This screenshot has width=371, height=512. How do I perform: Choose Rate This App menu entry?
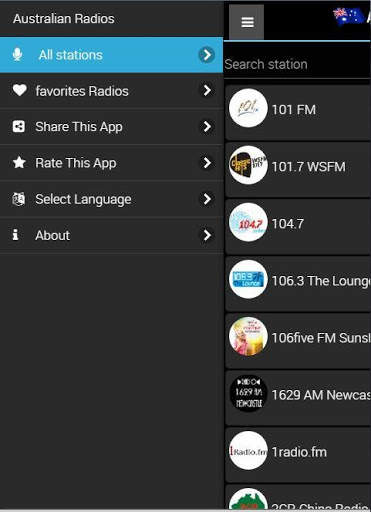pyautogui.click(x=111, y=163)
